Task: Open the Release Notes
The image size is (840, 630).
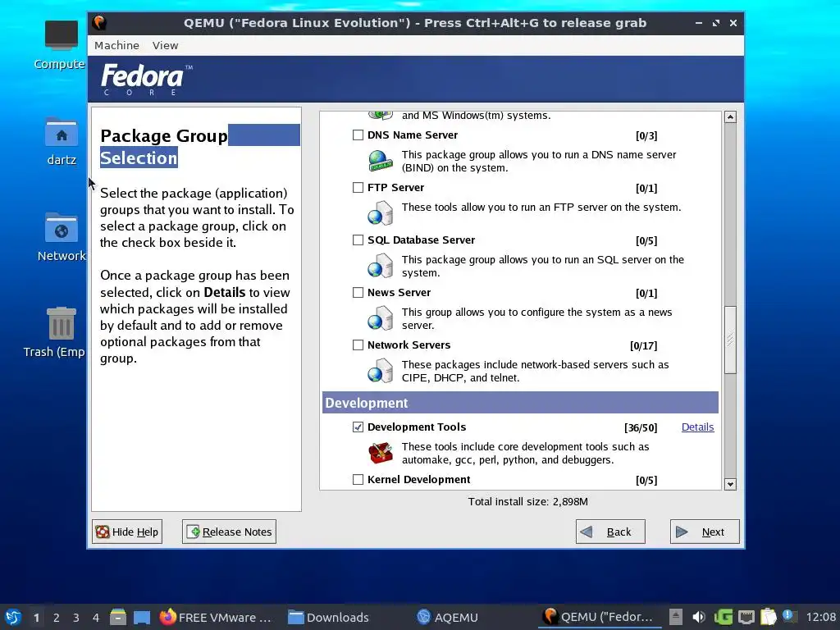Action: pos(230,532)
